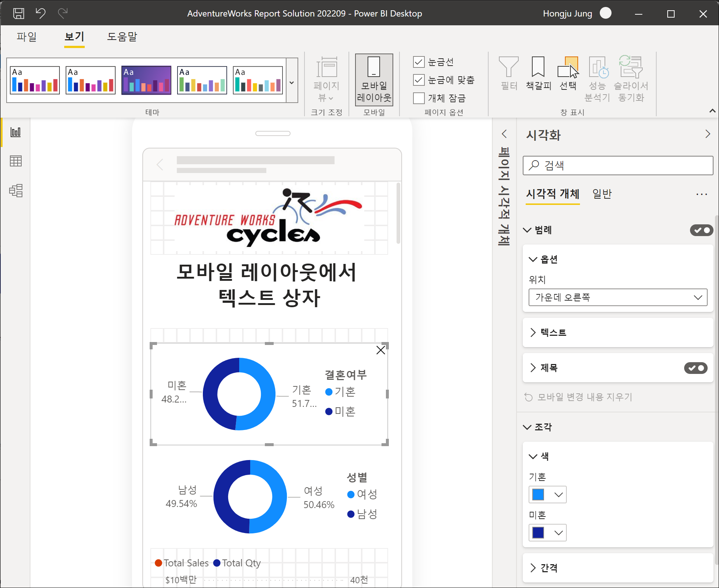Toggle the 모바일 레이아웃 button
The height and width of the screenshot is (588, 719).
[374, 80]
